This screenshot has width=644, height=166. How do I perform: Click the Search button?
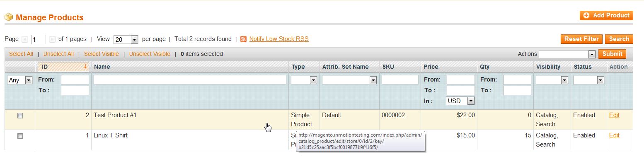619,39
